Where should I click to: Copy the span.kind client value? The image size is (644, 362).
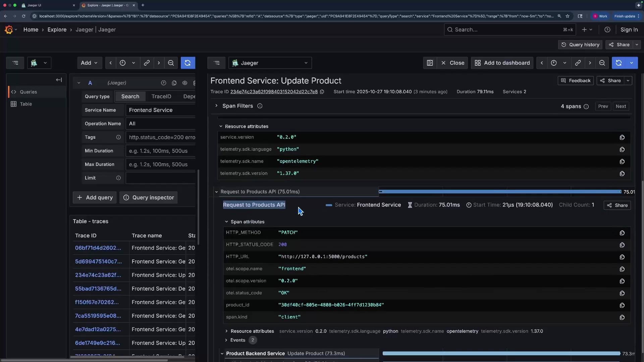click(x=622, y=317)
